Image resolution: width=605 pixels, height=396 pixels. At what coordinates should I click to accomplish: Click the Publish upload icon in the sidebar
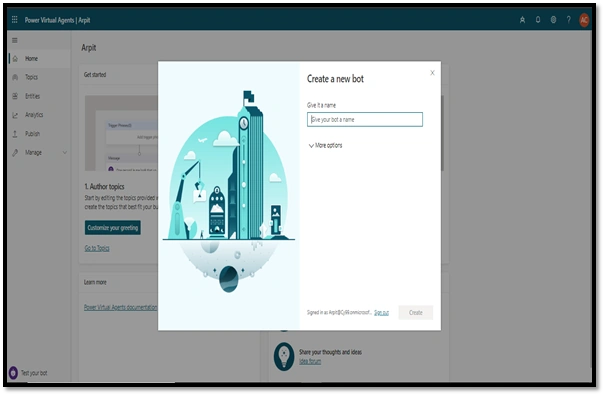tap(15, 134)
